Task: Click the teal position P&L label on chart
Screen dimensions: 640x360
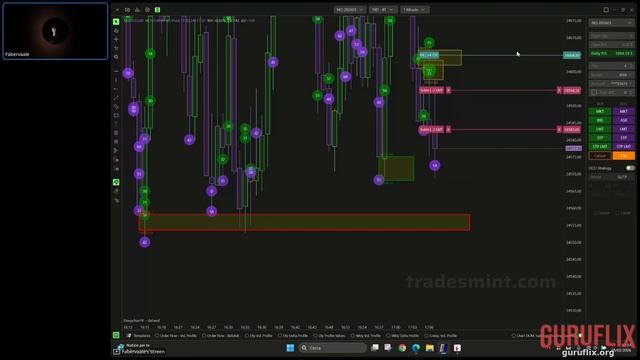Action: pos(429,55)
